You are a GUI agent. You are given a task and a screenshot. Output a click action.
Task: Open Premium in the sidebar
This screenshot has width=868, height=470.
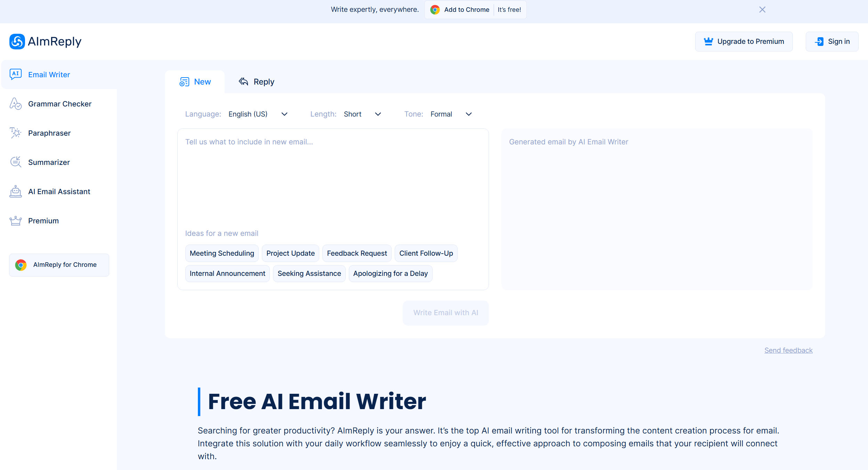pos(59,221)
